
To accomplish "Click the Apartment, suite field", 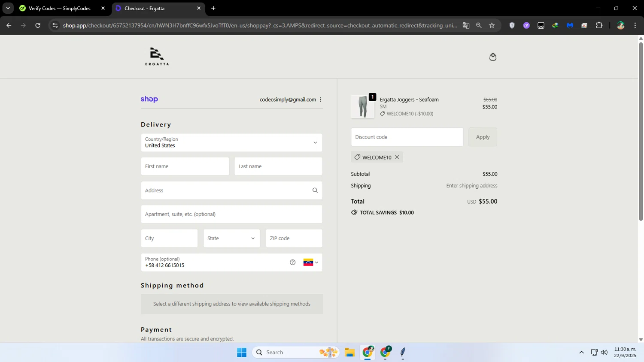I will [x=231, y=214].
